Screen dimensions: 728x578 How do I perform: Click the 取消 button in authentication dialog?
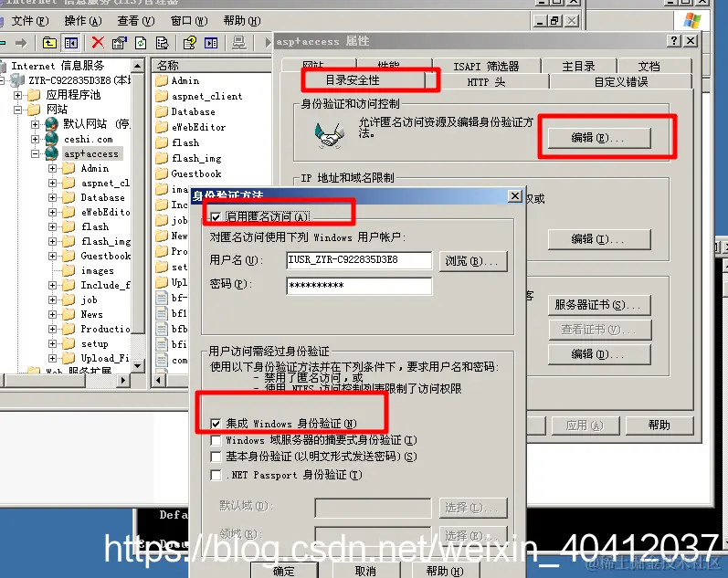pyautogui.click(x=366, y=571)
